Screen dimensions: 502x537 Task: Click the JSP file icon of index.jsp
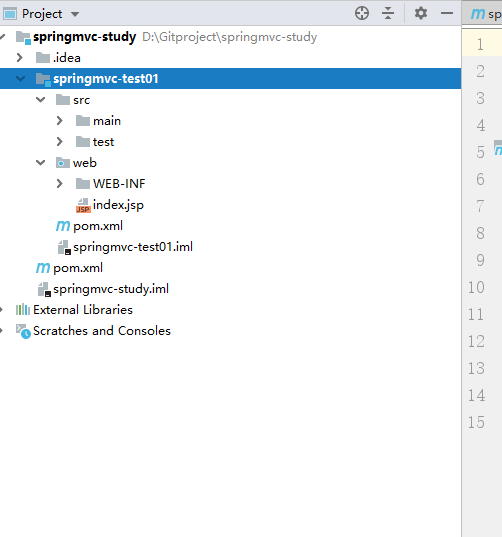[x=83, y=205]
